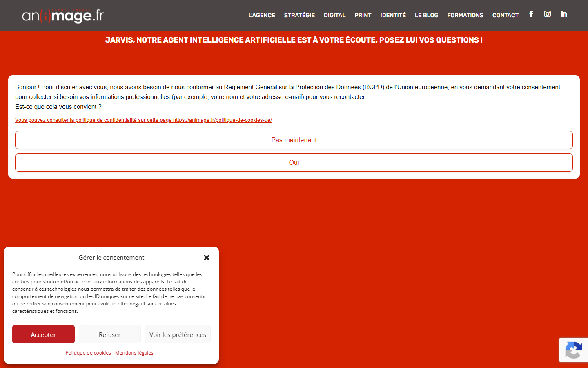588x368 pixels.
Task: Click the 'Gérer le consentement' dialog title
Action: [111, 258]
